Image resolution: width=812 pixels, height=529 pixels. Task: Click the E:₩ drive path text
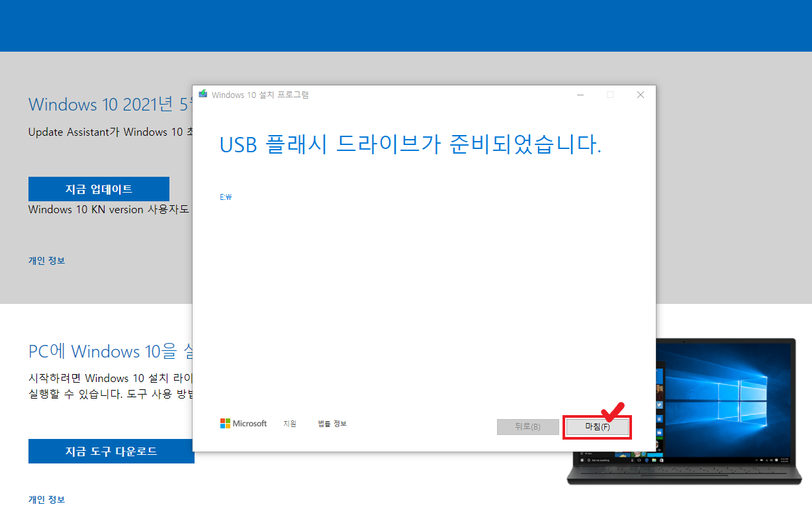(x=226, y=197)
